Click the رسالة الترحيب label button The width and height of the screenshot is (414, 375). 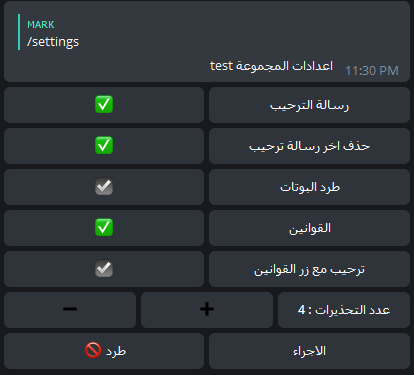pyautogui.click(x=309, y=105)
